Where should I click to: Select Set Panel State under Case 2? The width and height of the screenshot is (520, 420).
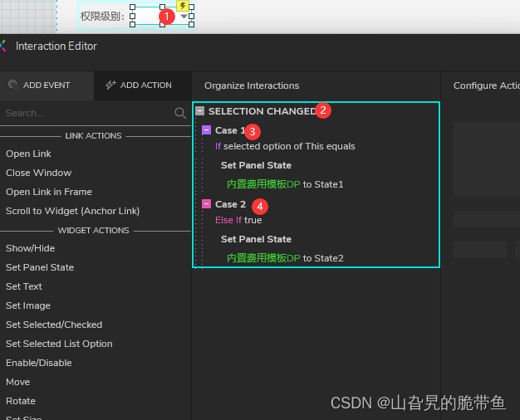click(256, 239)
